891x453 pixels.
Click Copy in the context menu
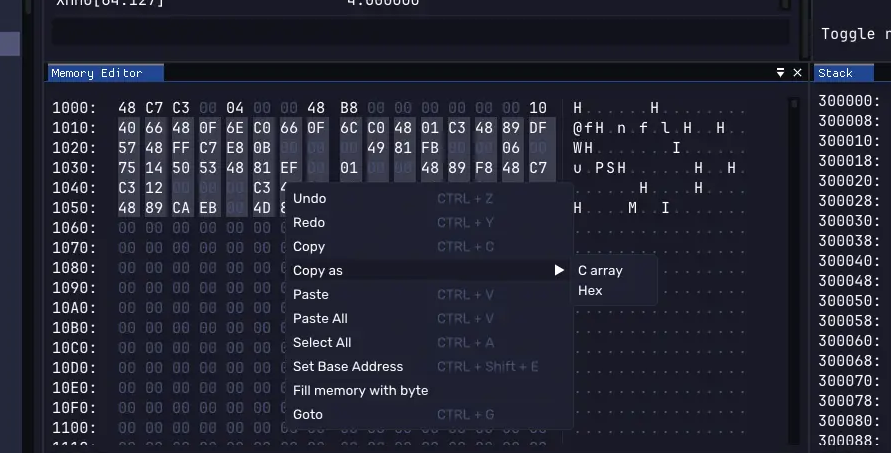pos(309,246)
